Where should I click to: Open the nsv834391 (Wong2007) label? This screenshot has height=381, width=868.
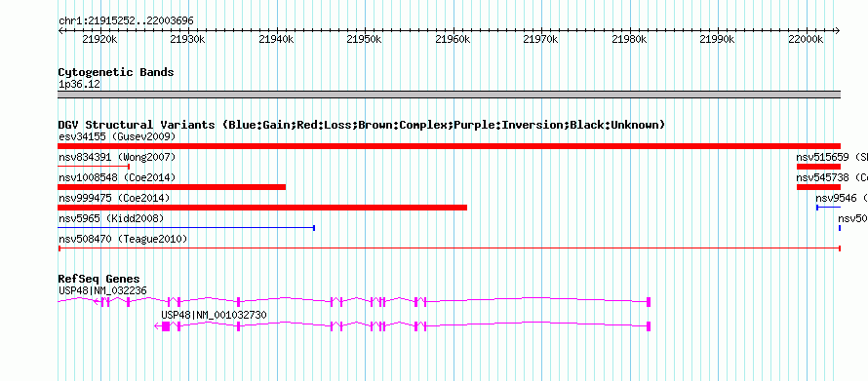pos(117,157)
